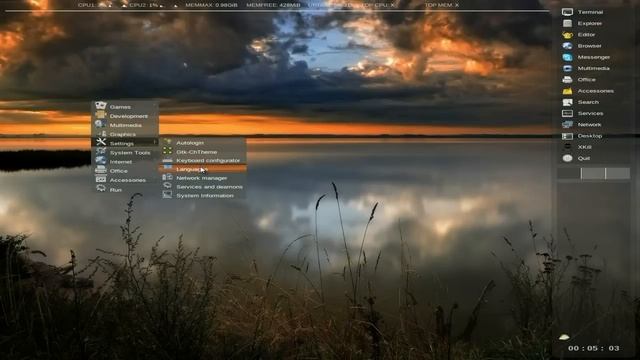Open Office category in popup menu
The image size is (640, 360).
click(125, 171)
